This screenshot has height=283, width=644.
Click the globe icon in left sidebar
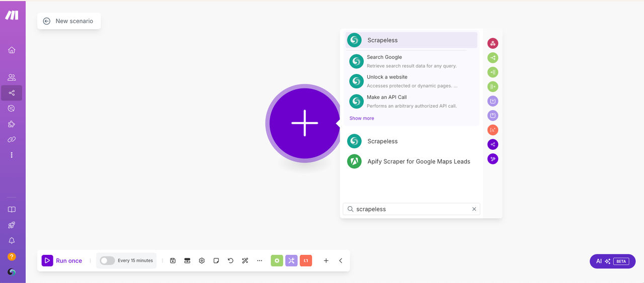click(x=12, y=108)
